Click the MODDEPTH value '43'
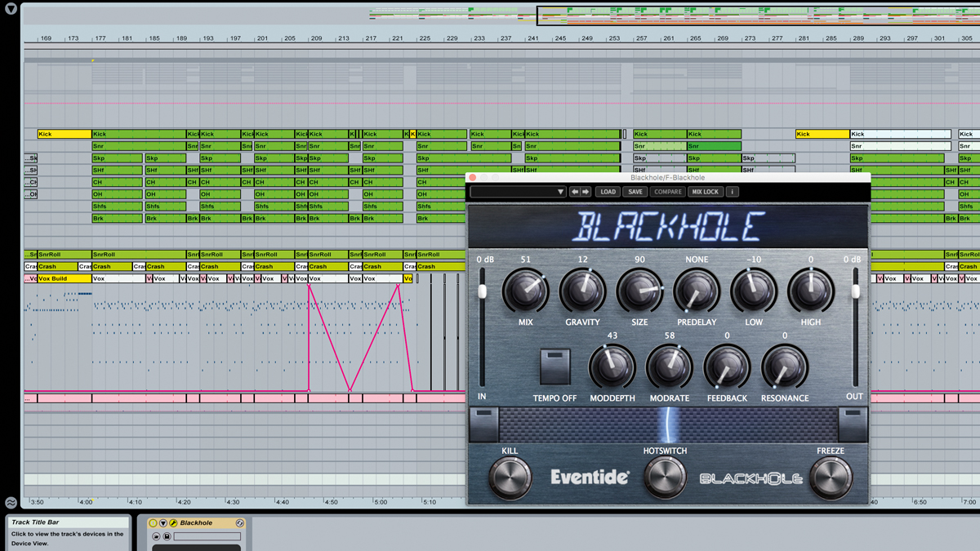The image size is (980, 551). [x=612, y=335]
